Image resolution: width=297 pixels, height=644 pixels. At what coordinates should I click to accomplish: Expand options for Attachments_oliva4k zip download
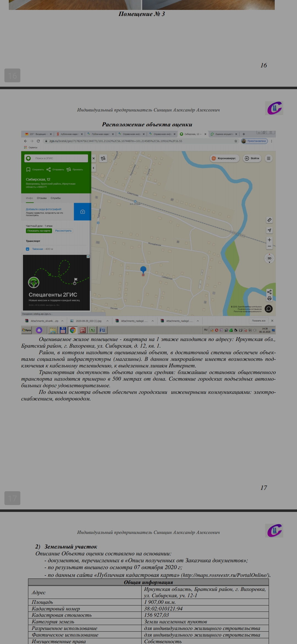(x=62, y=321)
